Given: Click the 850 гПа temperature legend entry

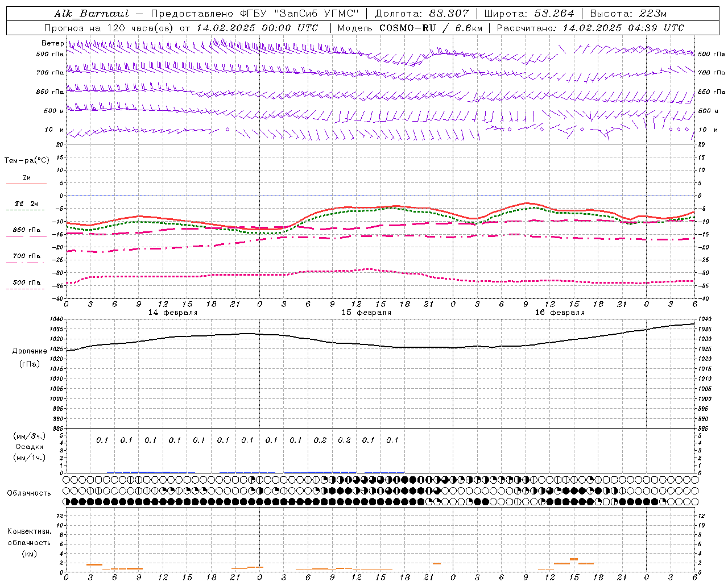Looking at the screenshot, I should coord(27,230).
